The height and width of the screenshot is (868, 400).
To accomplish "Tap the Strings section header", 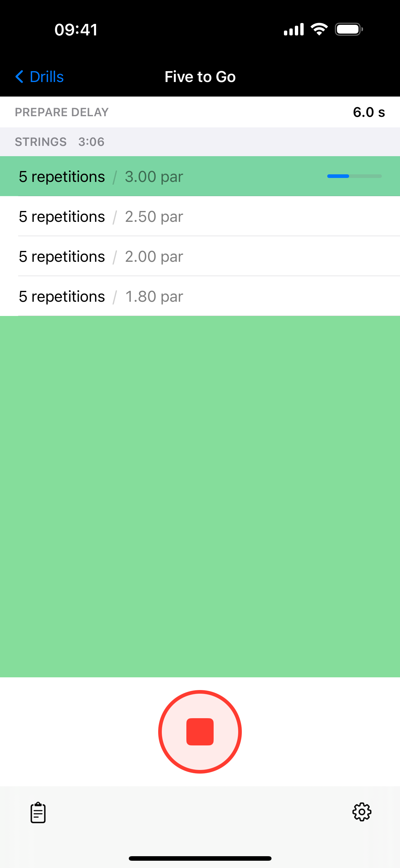I will (41, 142).
